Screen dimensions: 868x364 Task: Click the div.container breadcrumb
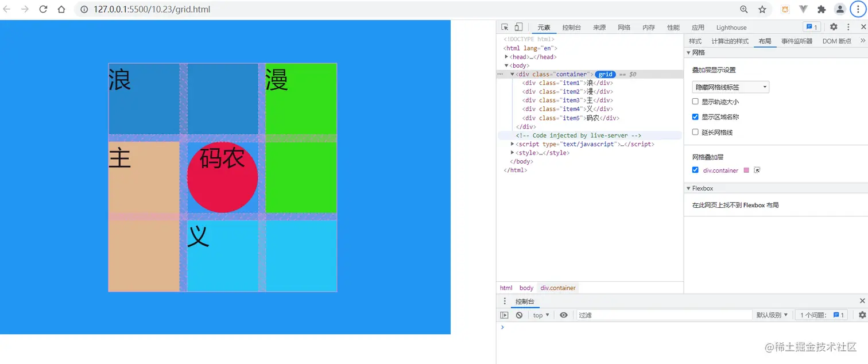click(x=558, y=288)
